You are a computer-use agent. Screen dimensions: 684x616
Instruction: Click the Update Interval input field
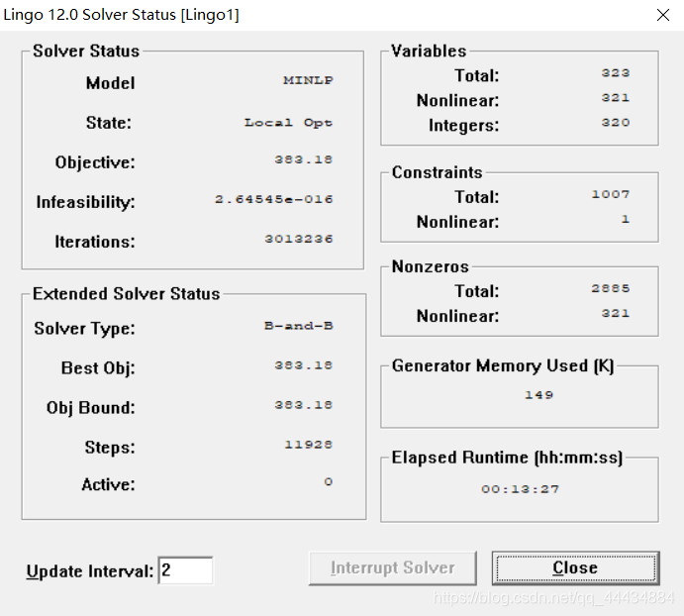(185, 570)
